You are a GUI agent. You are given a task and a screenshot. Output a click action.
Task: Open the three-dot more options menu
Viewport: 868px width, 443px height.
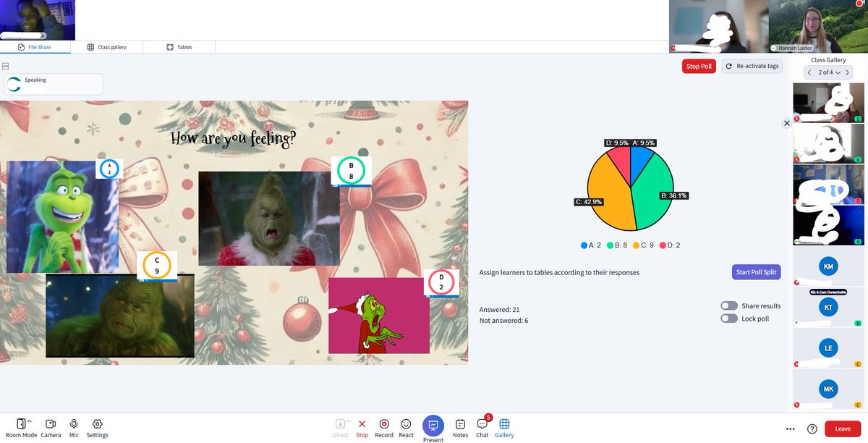pyautogui.click(x=791, y=429)
